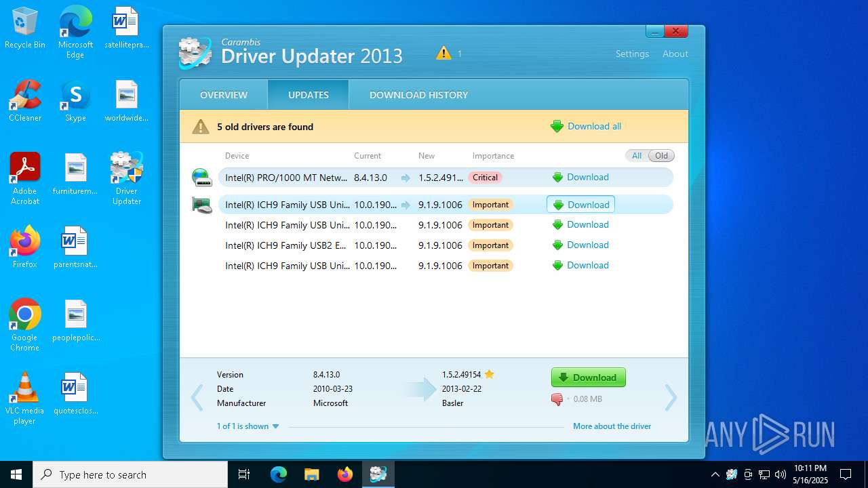Switch to the Overview tab
Viewport: 868px width, 488px height.
pyautogui.click(x=224, y=95)
